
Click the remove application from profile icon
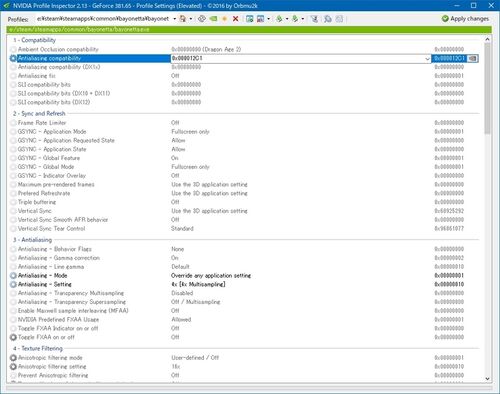click(260, 19)
